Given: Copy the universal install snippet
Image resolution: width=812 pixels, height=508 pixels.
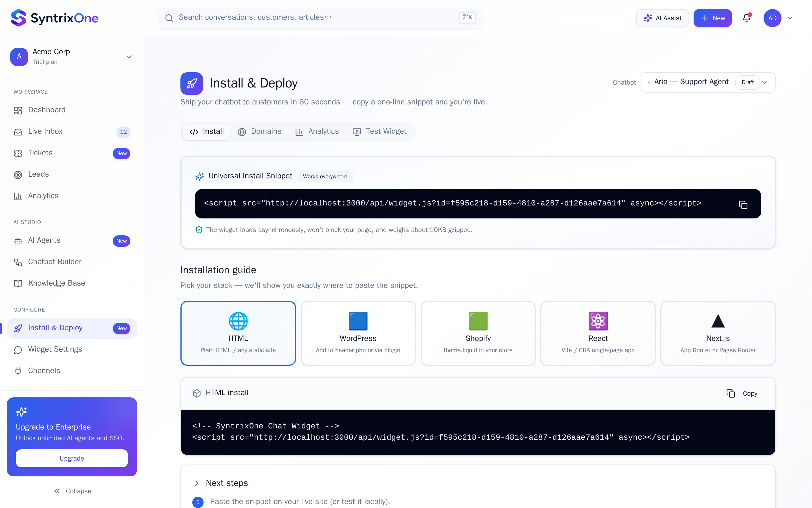Looking at the screenshot, I should (743, 205).
